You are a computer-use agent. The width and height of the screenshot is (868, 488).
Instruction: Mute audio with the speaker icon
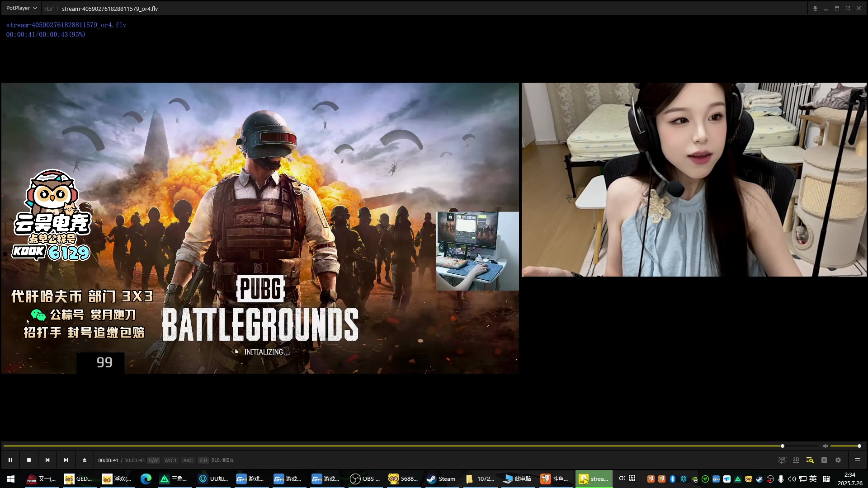[825, 446]
